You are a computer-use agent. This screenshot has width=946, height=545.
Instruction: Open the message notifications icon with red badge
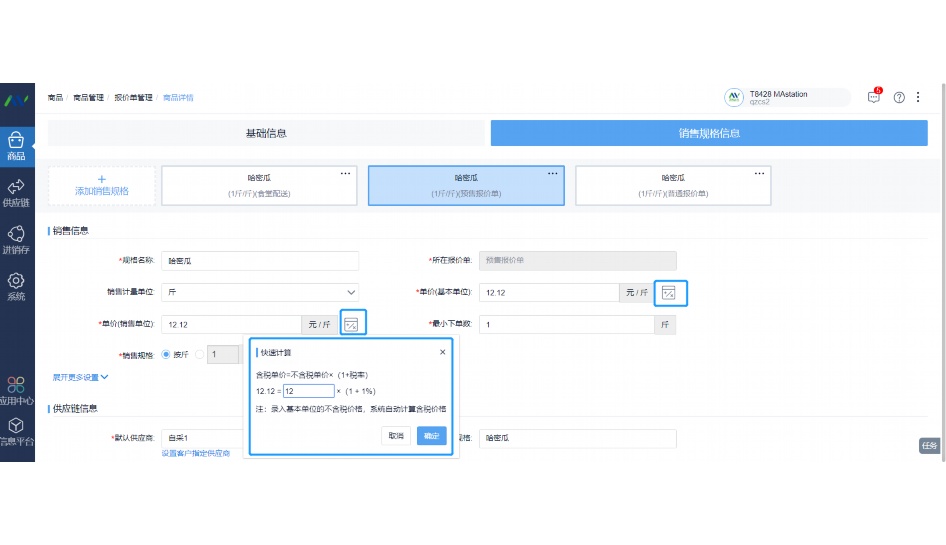[x=874, y=97]
